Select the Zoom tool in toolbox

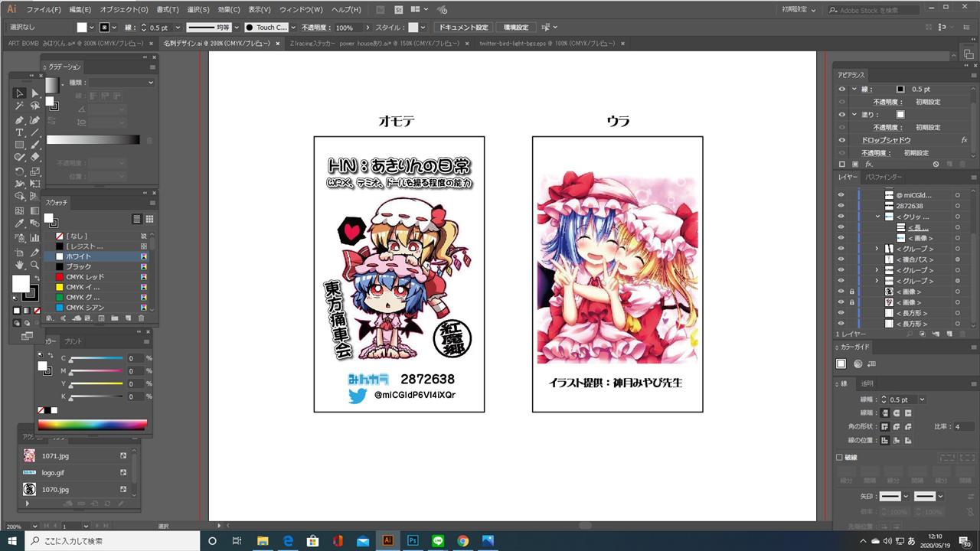pyautogui.click(x=34, y=265)
